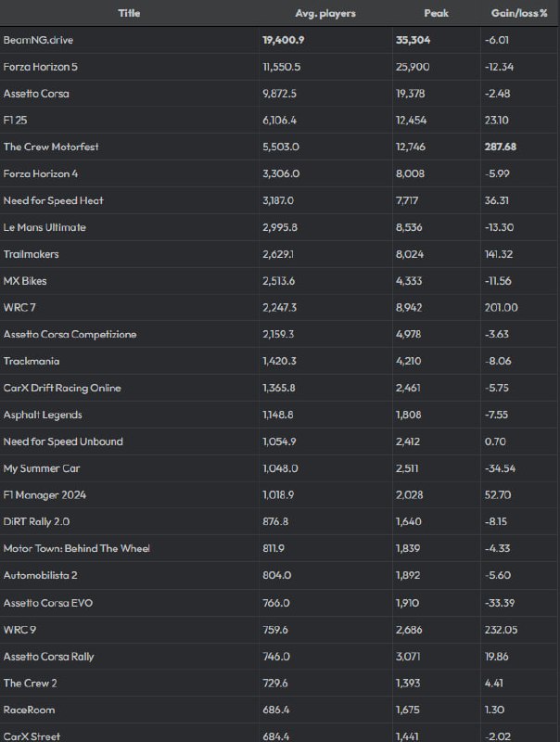560x742 pixels.
Task: Select My Summer Car loss -34.54
Action: [x=500, y=468]
